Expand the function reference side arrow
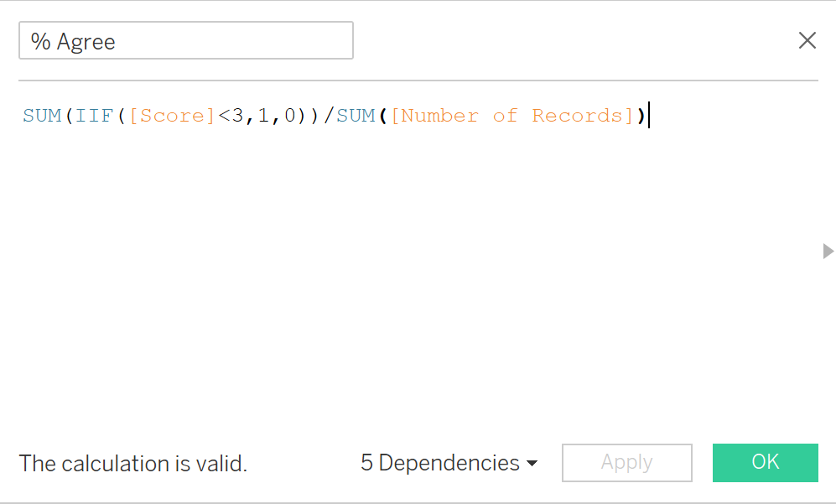Screen dimensions: 836x504 pos(828,251)
